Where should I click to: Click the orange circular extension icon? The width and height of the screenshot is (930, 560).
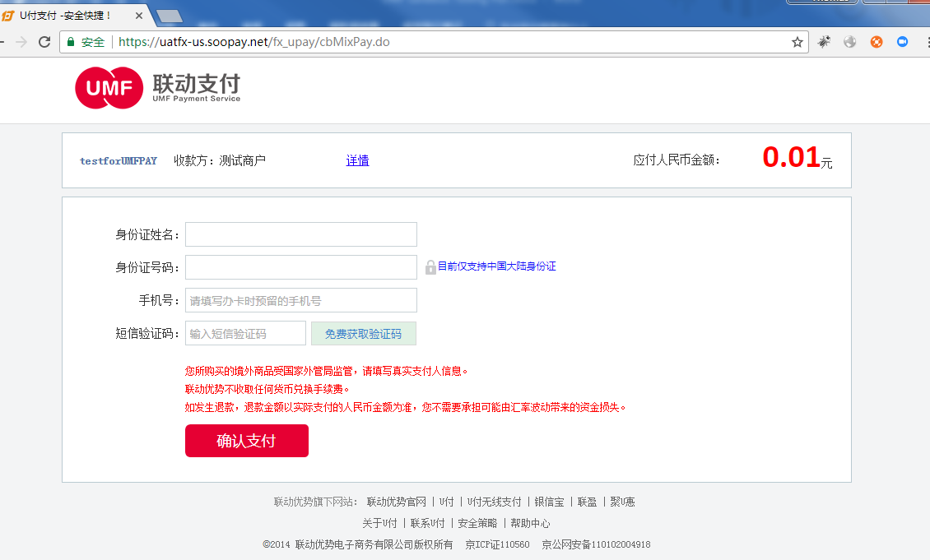pyautogui.click(x=875, y=41)
